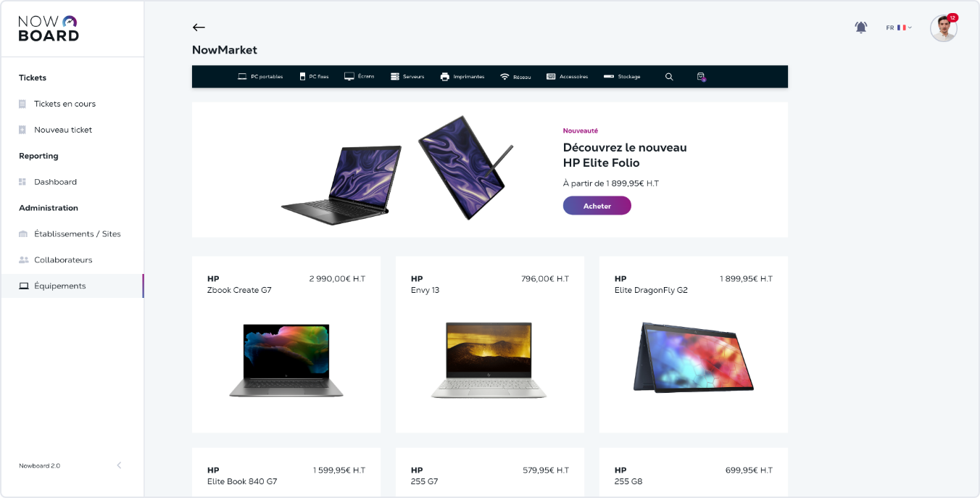Select the HP Envy 13 laptop image
The height and width of the screenshot is (498, 980).
[x=489, y=360]
